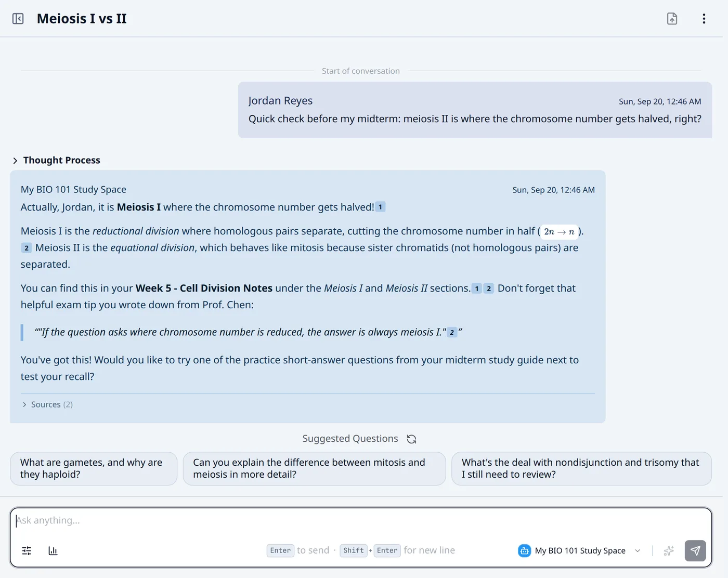
Task: Click the 'Jordan Reyes' sender name
Action: pyautogui.click(x=280, y=101)
